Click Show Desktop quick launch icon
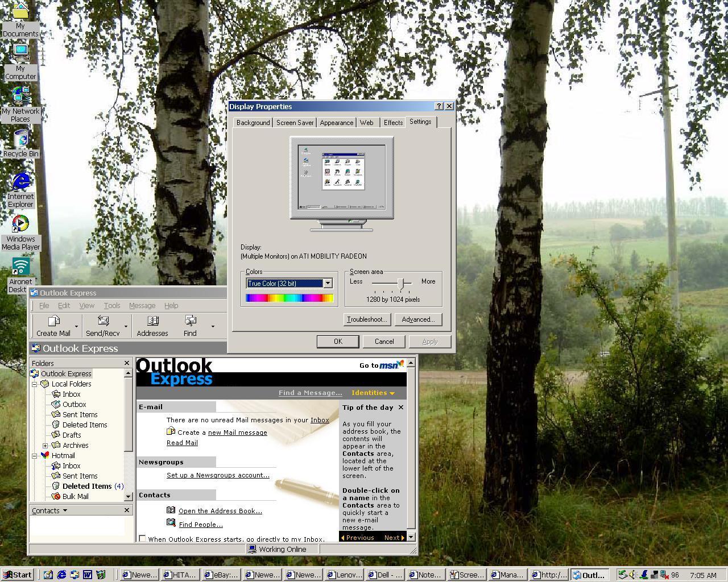The image size is (728, 582). [x=48, y=575]
